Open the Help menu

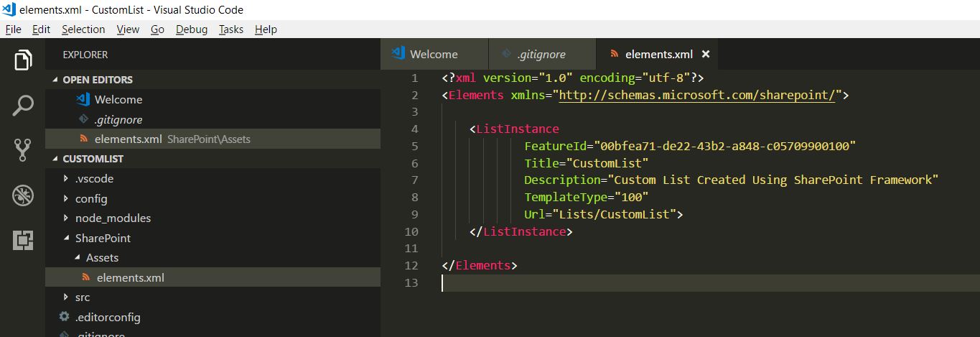point(266,29)
